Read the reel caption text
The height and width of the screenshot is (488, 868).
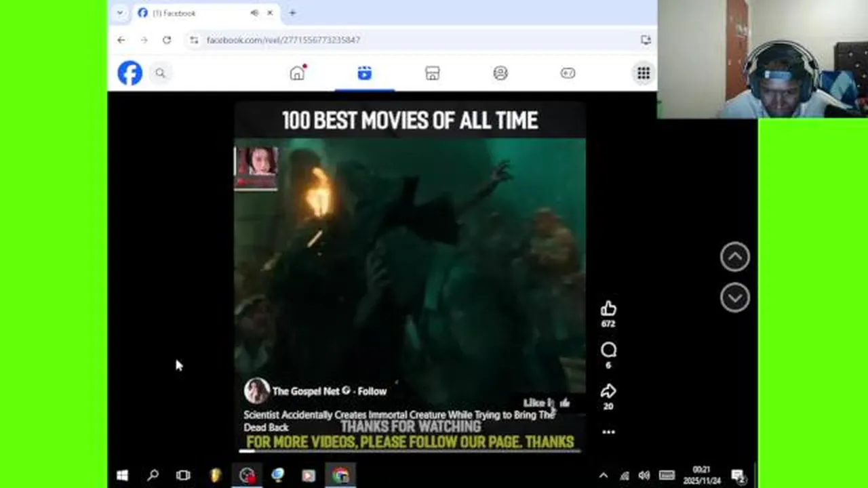click(399, 421)
